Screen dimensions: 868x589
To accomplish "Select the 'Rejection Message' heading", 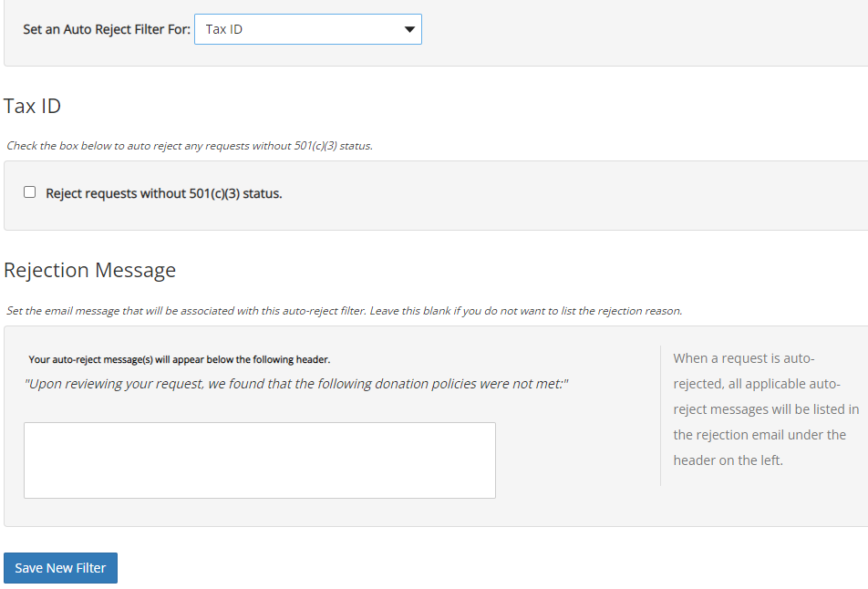I will [x=89, y=270].
